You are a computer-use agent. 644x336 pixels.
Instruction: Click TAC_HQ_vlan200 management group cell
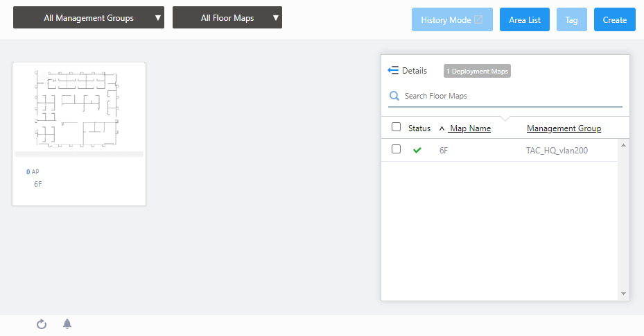557,151
